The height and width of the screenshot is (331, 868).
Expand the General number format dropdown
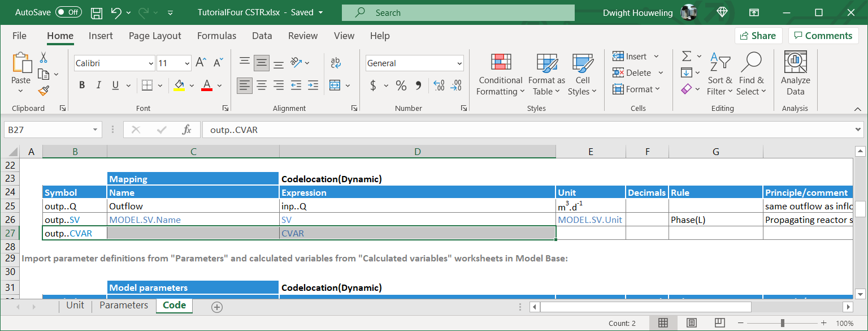(x=459, y=63)
